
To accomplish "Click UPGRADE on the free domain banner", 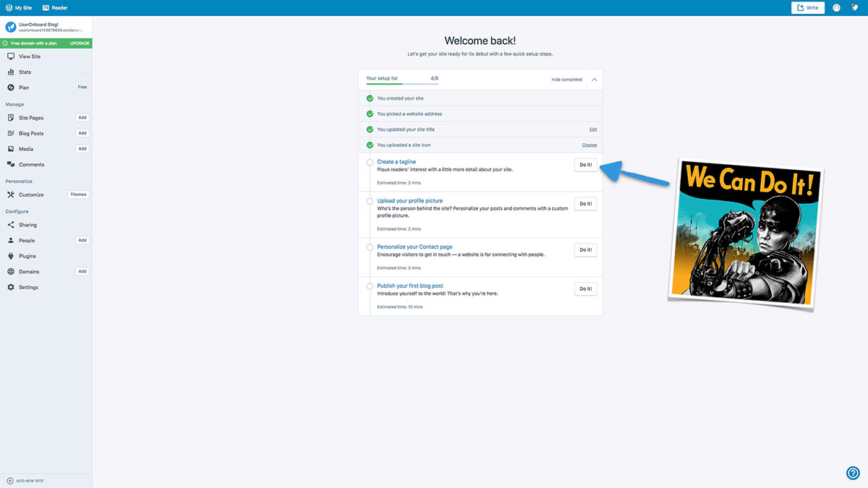I will click(x=80, y=43).
